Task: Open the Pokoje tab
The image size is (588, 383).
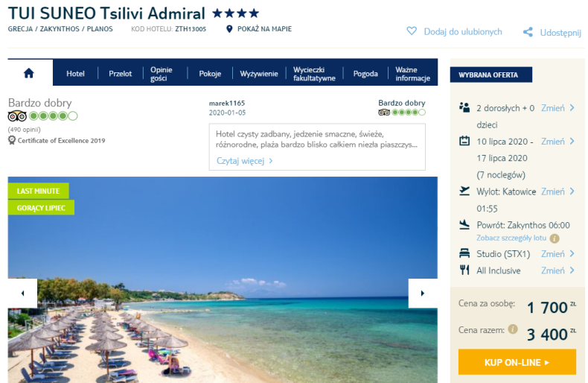Action: [210, 74]
